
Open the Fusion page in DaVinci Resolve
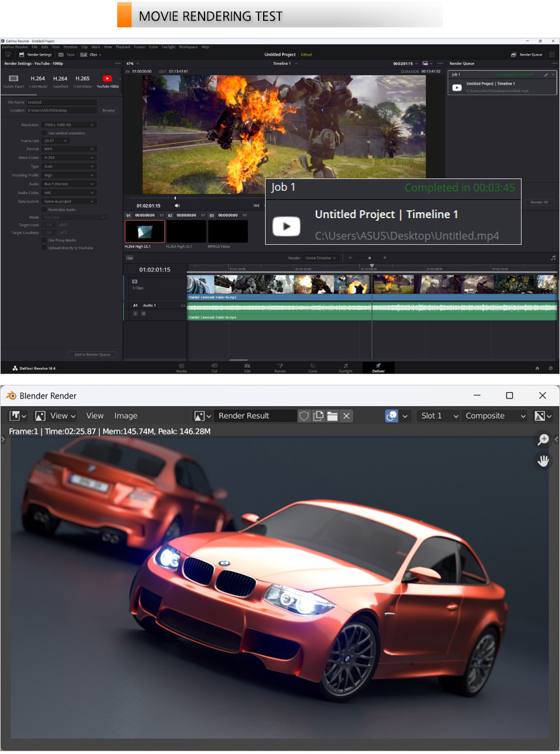pyautogui.click(x=280, y=368)
